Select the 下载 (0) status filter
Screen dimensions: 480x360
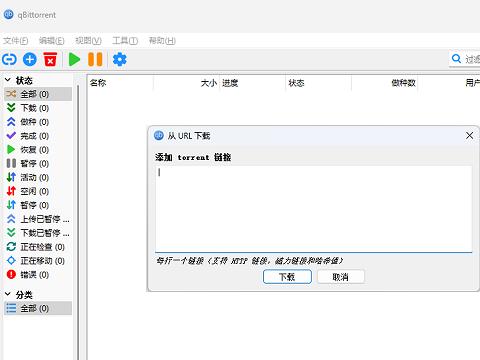(x=38, y=108)
